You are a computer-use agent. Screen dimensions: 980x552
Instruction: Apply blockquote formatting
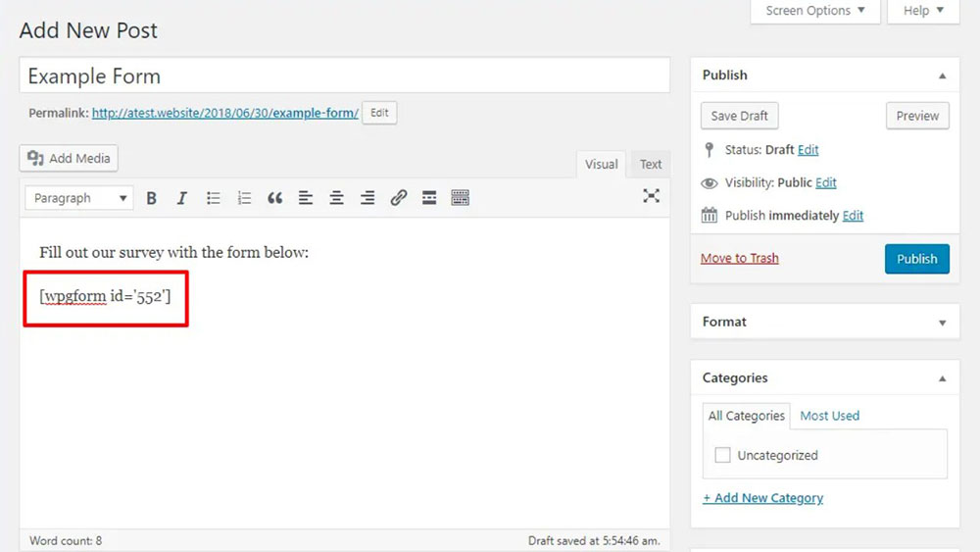tap(274, 198)
